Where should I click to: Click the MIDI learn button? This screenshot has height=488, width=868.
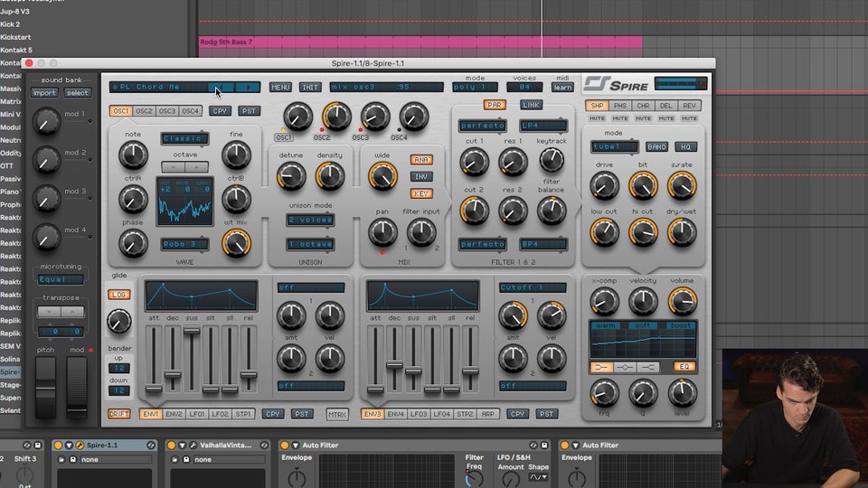[x=562, y=87]
